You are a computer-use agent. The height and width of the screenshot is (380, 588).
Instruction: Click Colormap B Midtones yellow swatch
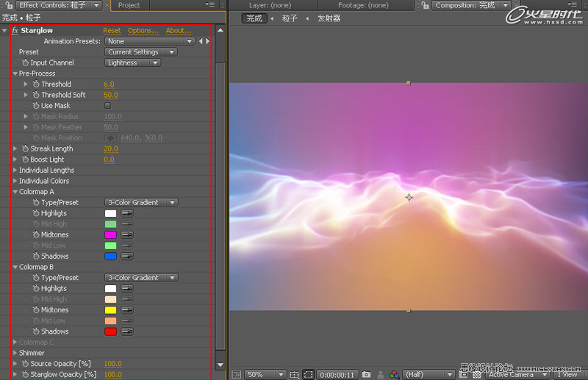pos(111,310)
